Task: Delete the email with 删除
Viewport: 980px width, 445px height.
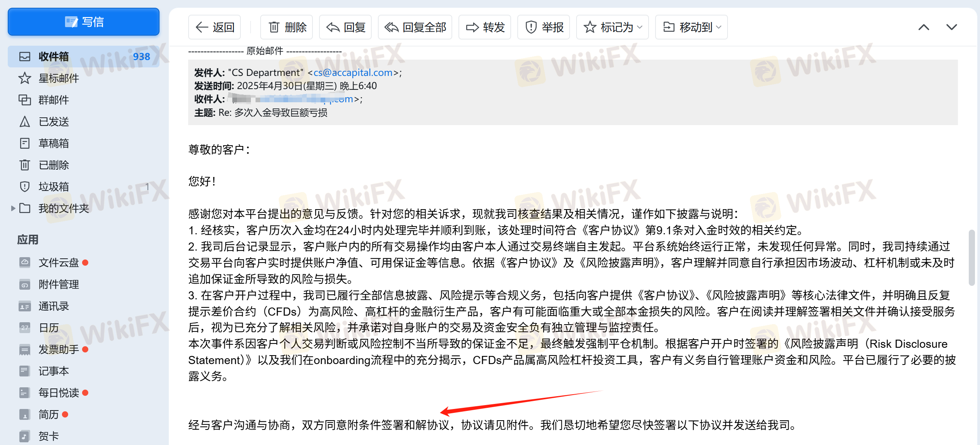Action: click(x=287, y=27)
